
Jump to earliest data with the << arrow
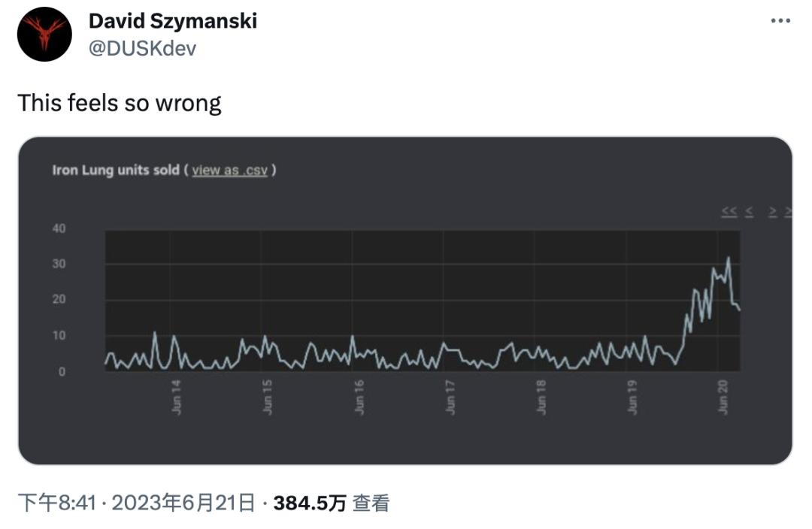point(729,211)
